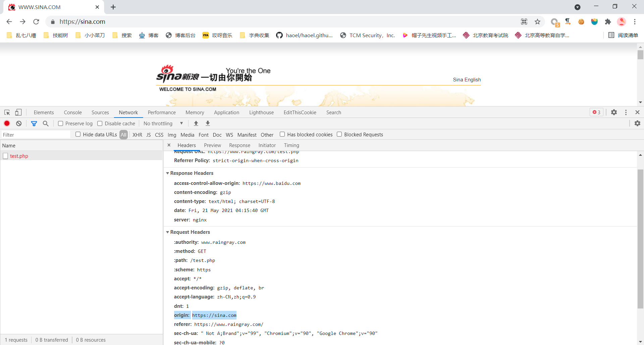
Task: Open the Chrome profile avatar
Action: 622,22
